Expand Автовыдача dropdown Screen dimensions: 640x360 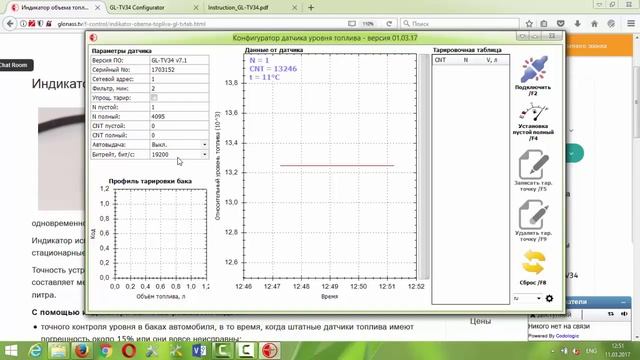tap(204, 144)
